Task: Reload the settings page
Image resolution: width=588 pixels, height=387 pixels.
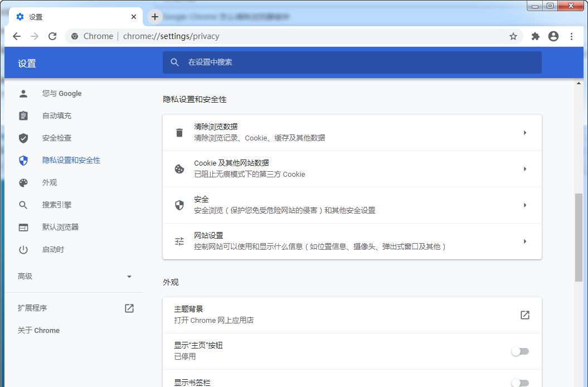Action: (52, 36)
